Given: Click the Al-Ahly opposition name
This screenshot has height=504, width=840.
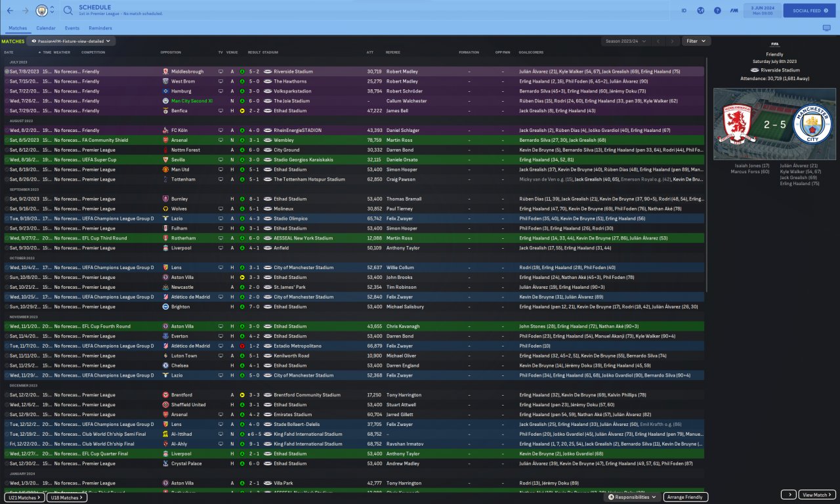Looking at the screenshot, I should click(x=179, y=444).
